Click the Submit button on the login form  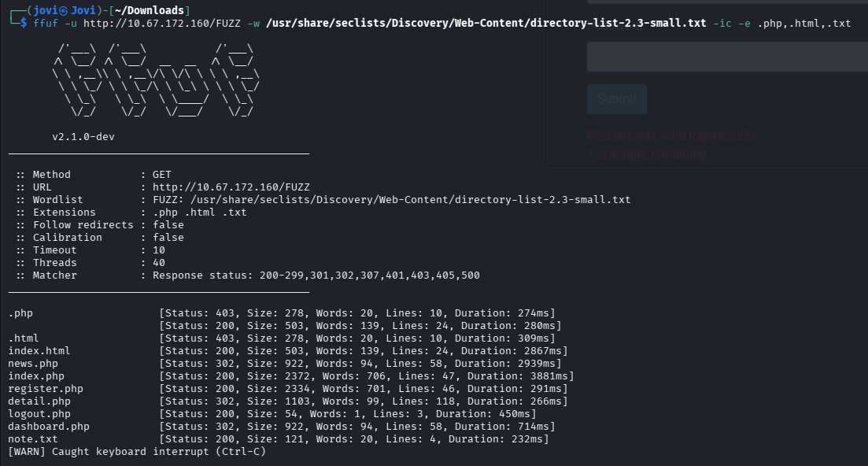click(616, 98)
